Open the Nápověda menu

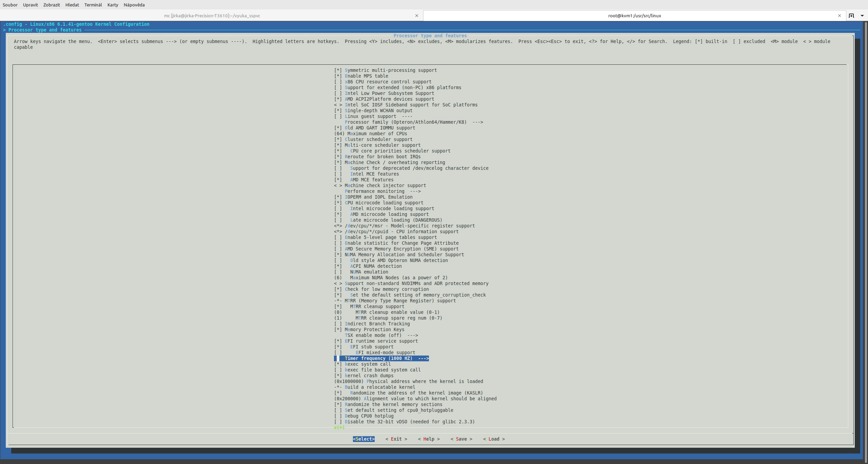[x=134, y=5]
